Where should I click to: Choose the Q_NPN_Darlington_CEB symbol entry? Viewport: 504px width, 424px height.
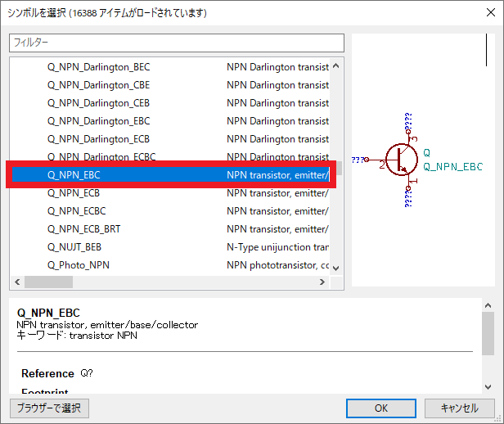tap(98, 103)
